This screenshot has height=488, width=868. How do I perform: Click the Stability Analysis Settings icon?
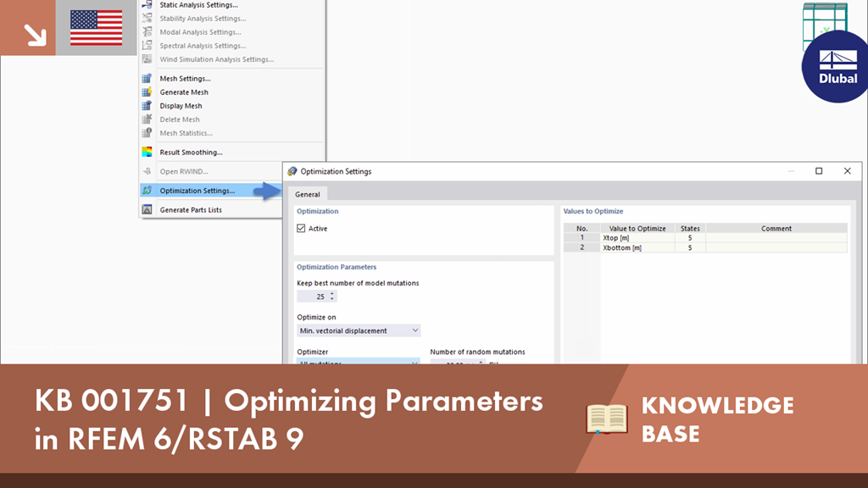click(x=147, y=19)
